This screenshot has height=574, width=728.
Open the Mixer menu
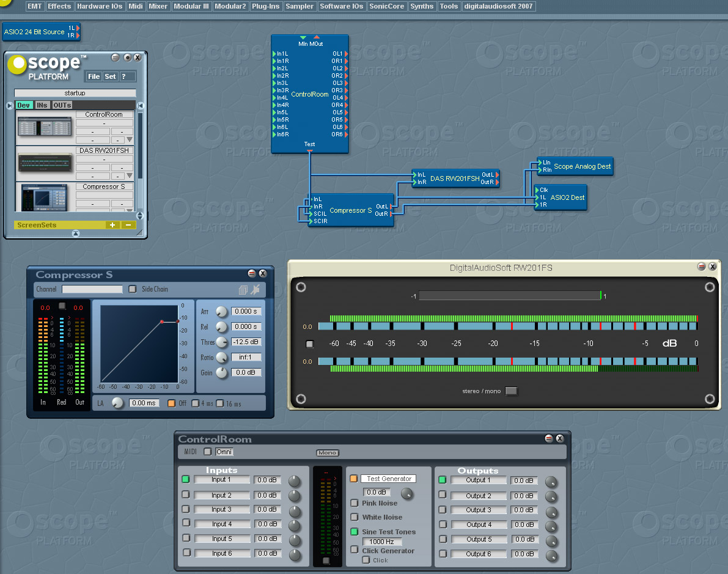tap(158, 6)
